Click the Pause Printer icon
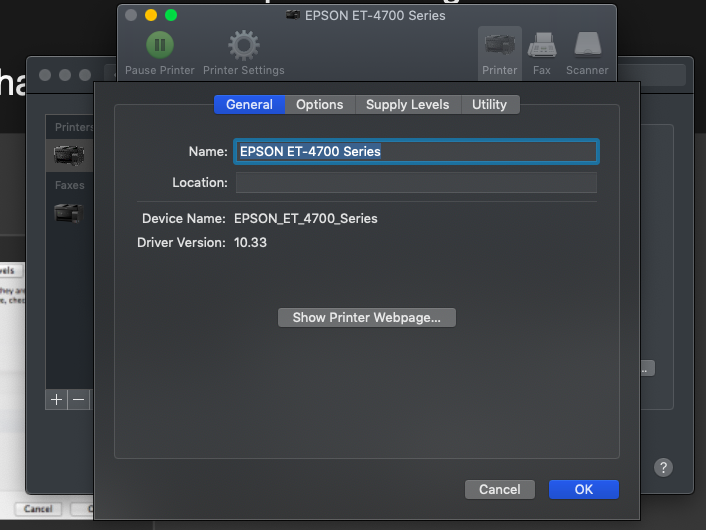Screen dimensions: 706x530 (x=160, y=45)
